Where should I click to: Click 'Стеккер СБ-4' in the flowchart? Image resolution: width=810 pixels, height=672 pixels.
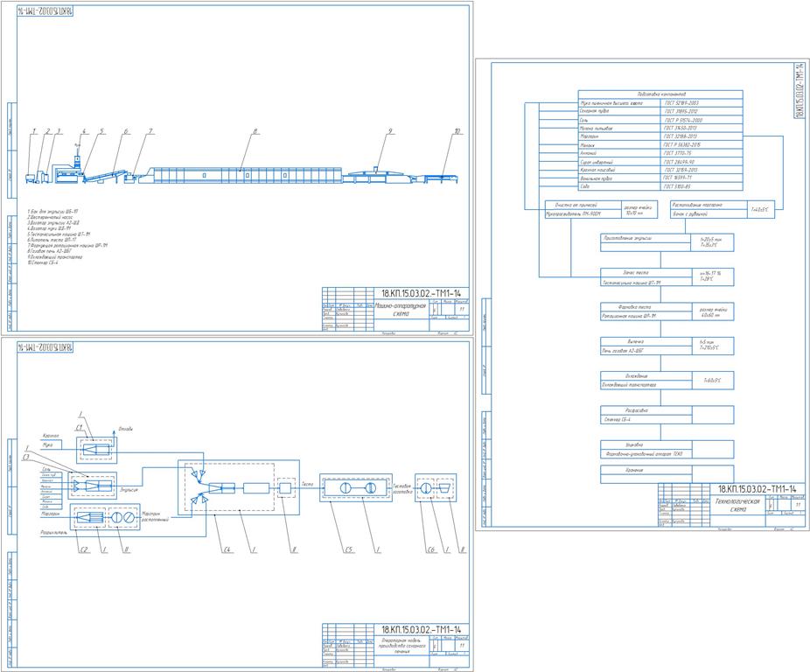click(617, 420)
